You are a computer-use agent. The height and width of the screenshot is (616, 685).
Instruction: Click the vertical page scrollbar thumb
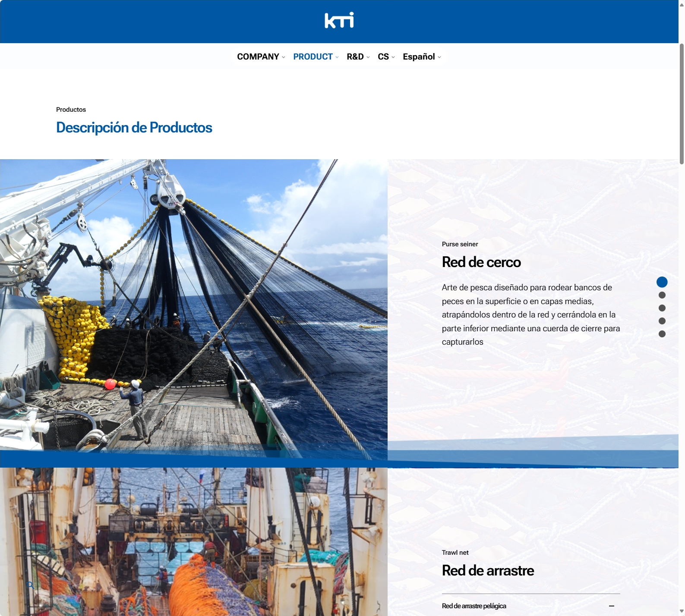point(682,104)
